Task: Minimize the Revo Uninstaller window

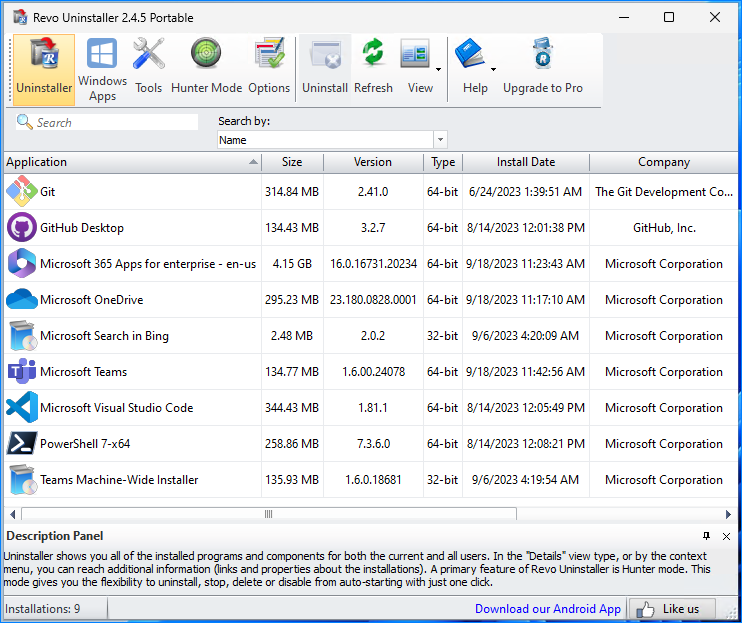Action: [x=624, y=17]
